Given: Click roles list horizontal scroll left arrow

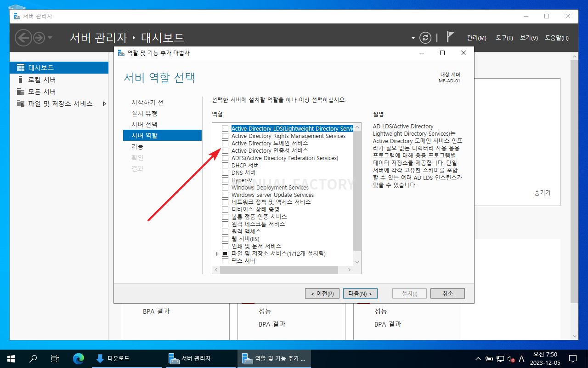Looking at the screenshot, I should tap(216, 270).
